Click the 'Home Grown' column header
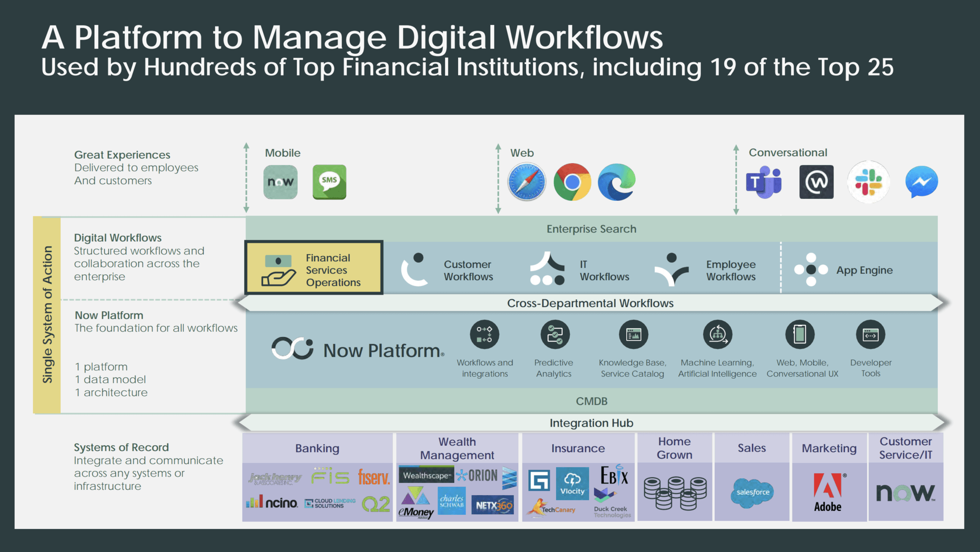Viewport: 980px width, 552px height. [x=675, y=448]
